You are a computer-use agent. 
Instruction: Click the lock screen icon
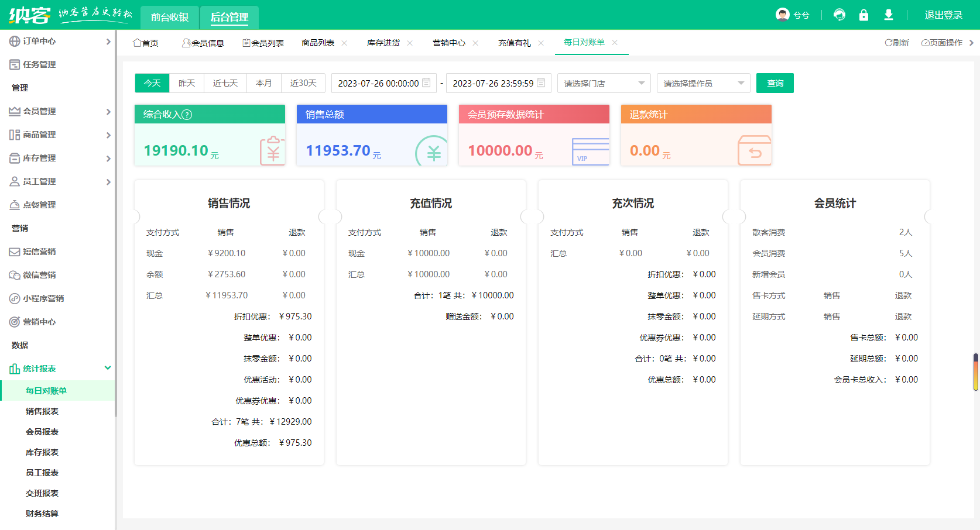(x=864, y=15)
